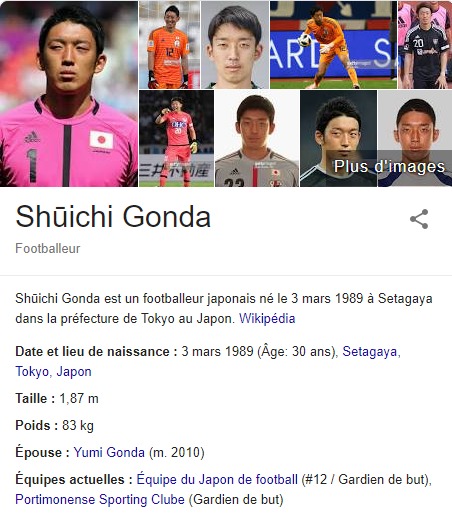This screenshot has width=452, height=516.
Task: Click the Shūichi Gonda title heading
Action: [x=113, y=216]
